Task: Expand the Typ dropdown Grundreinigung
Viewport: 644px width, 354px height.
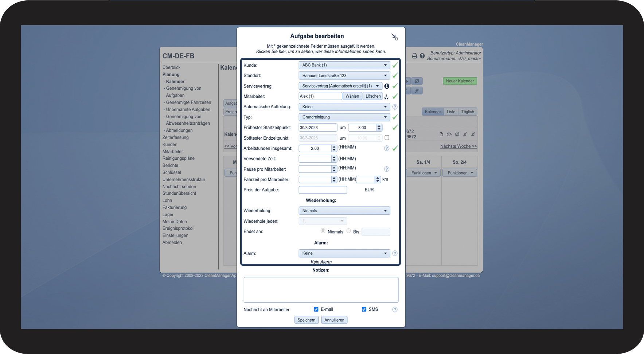Action: click(344, 117)
